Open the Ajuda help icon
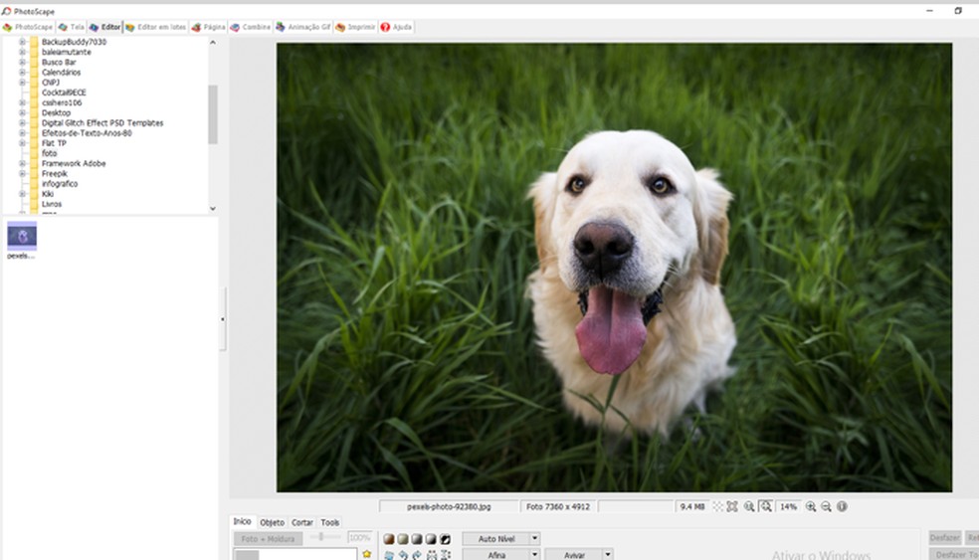The width and height of the screenshot is (979, 560). tap(397, 27)
